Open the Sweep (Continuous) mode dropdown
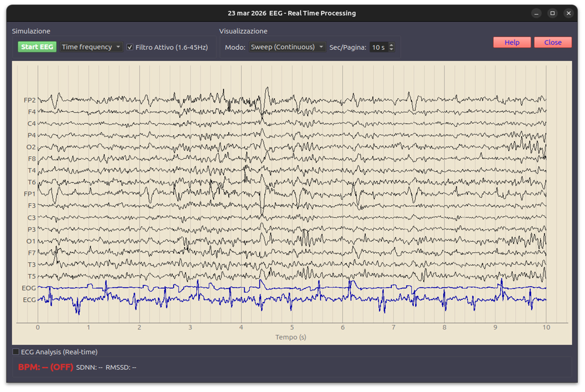 tap(288, 47)
